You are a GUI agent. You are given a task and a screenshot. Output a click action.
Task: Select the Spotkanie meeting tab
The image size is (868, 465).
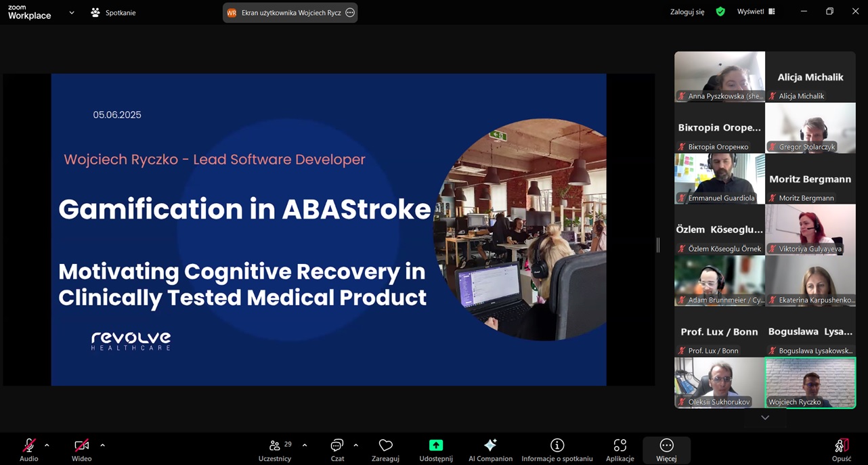[113, 12]
